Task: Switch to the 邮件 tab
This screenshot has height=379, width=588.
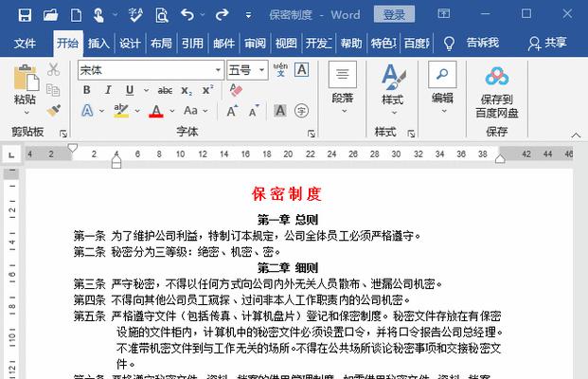Action: tap(223, 44)
